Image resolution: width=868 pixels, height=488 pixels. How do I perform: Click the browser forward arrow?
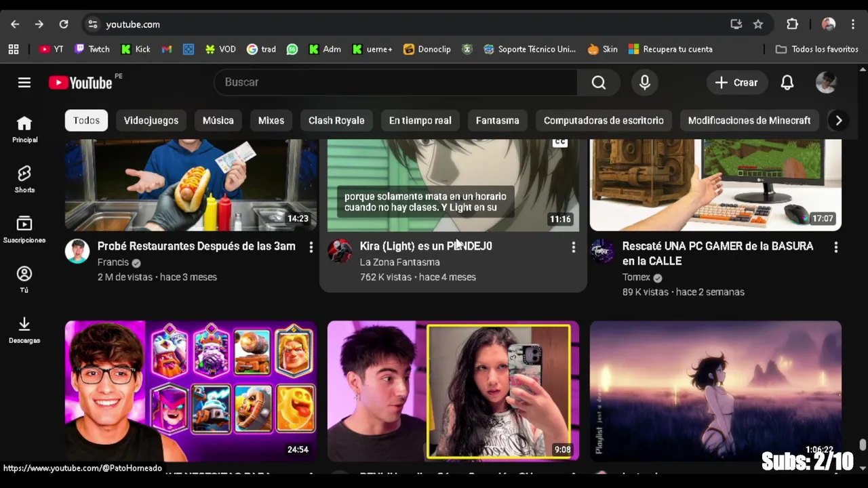pyautogui.click(x=39, y=24)
